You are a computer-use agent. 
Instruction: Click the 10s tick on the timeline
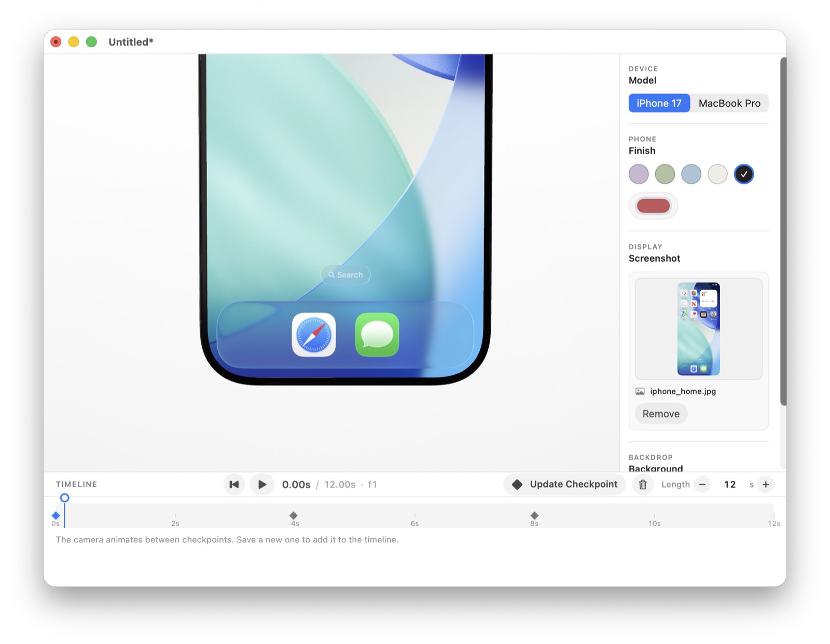[x=654, y=520]
